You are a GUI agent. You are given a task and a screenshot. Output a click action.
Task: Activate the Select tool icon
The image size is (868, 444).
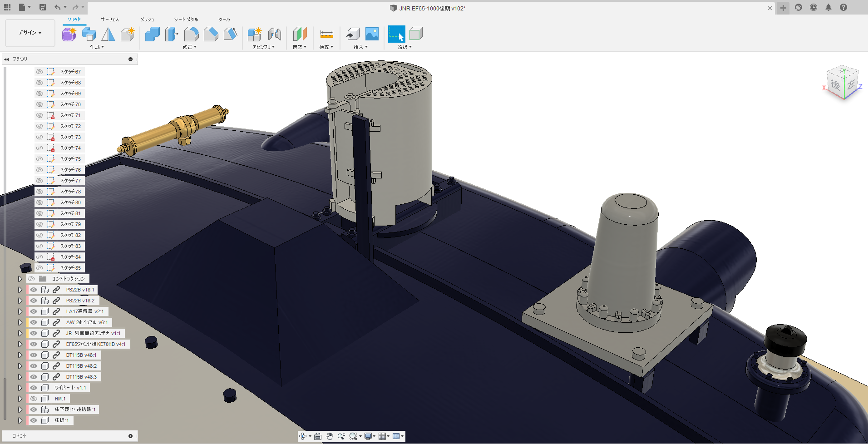(x=396, y=34)
